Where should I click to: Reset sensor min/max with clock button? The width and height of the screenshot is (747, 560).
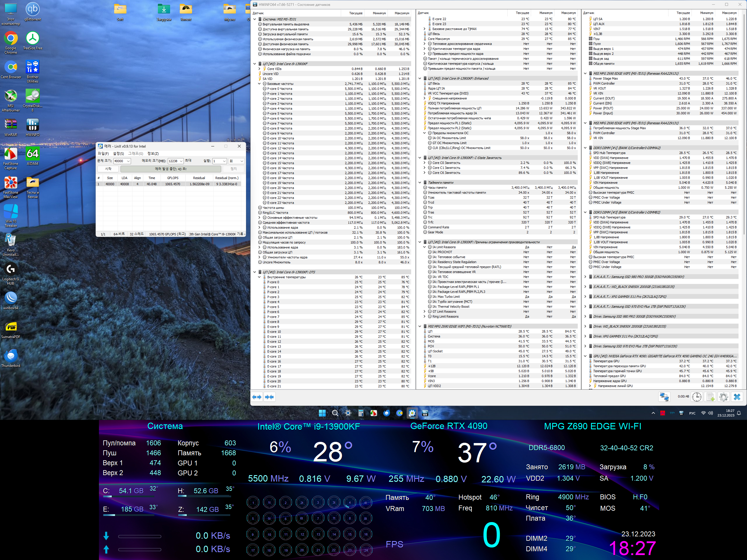[697, 397]
